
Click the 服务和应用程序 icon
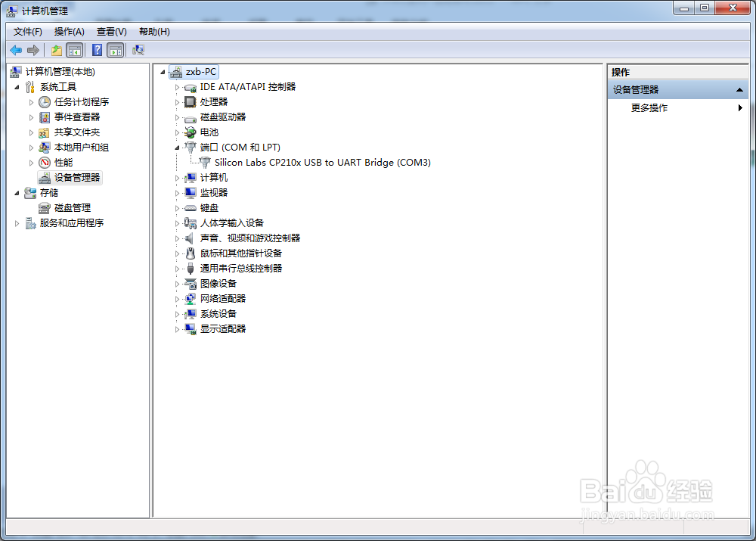pyautogui.click(x=30, y=223)
